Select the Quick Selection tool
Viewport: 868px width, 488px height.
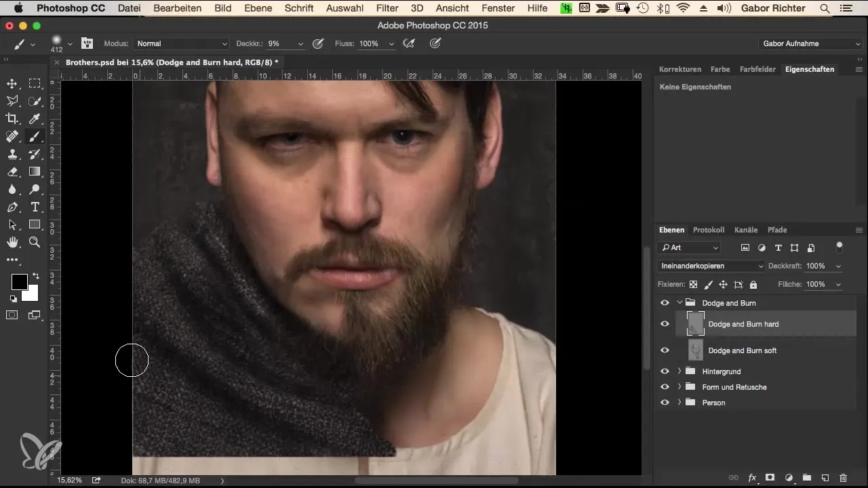35,102
